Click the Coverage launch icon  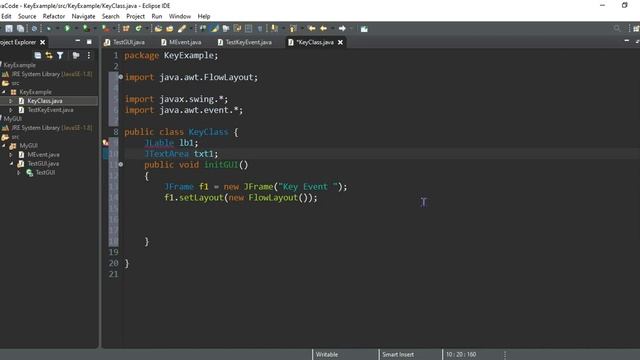86,29
